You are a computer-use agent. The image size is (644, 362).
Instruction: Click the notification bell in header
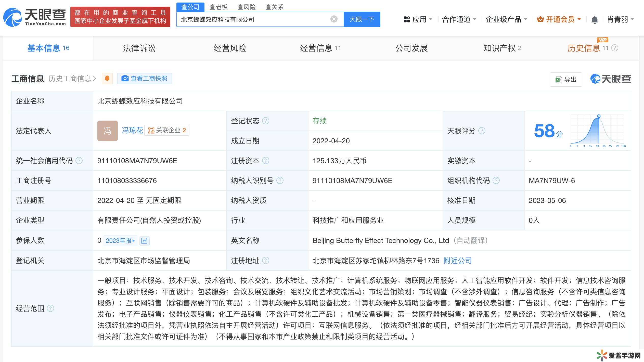(595, 20)
